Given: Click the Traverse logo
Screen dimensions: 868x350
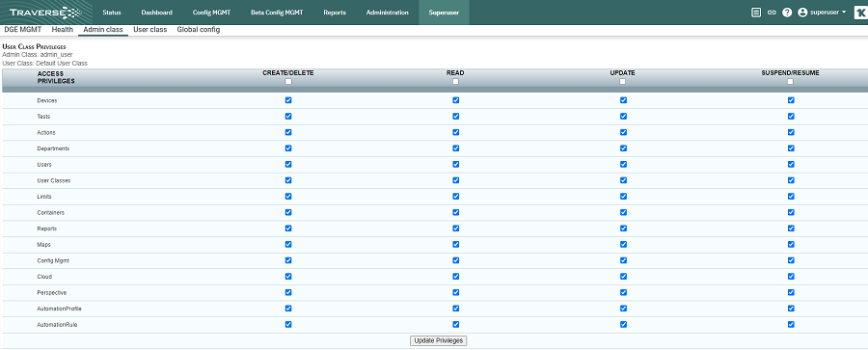Looking at the screenshot, I should (x=45, y=13).
